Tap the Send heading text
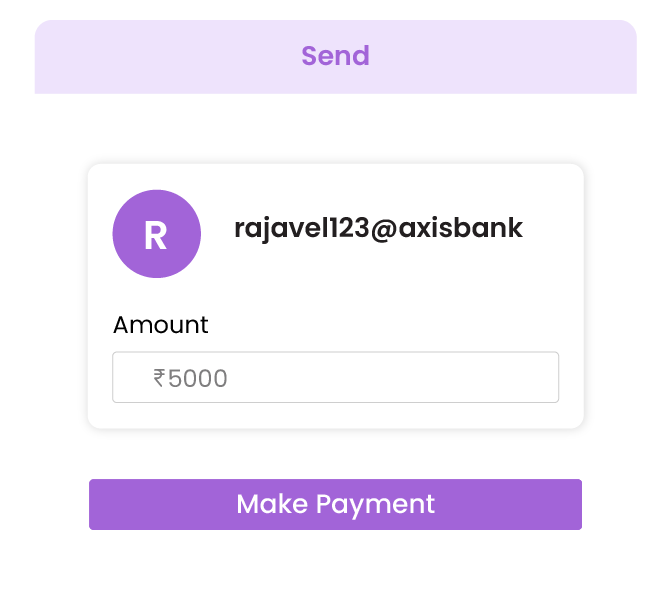671x597 pixels. [336, 56]
